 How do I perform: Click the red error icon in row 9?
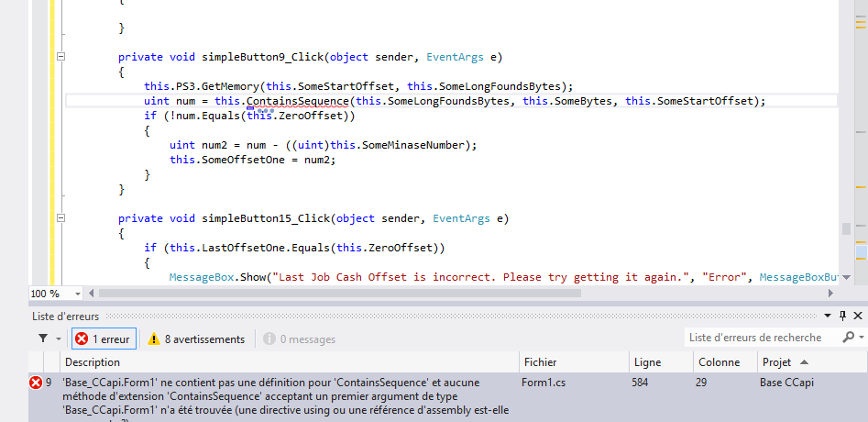[x=36, y=383]
